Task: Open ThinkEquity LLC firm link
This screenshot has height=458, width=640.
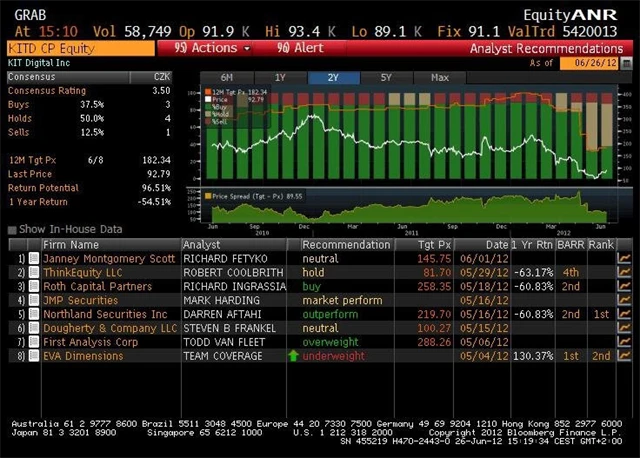Action: pos(82,272)
